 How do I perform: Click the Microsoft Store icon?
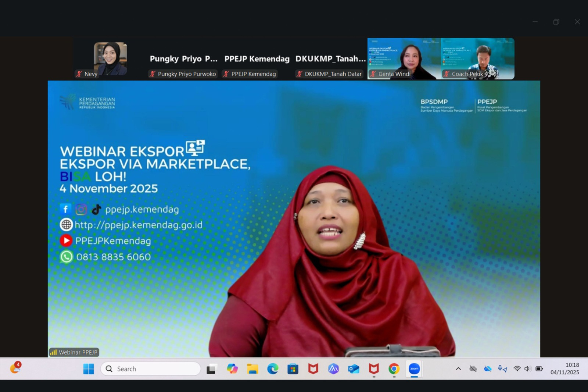tap(293, 369)
